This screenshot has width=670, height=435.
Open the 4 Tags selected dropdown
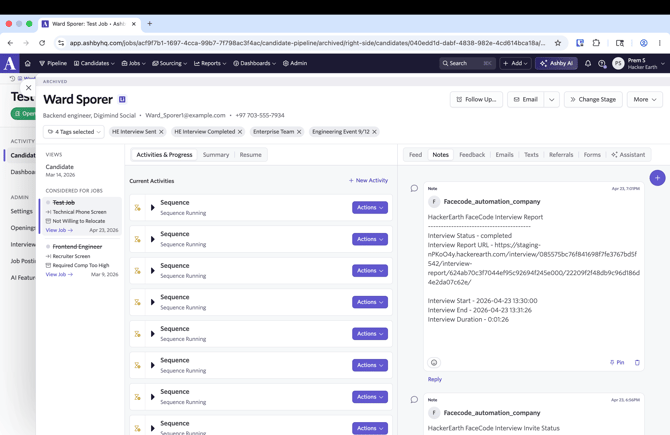tap(73, 132)
